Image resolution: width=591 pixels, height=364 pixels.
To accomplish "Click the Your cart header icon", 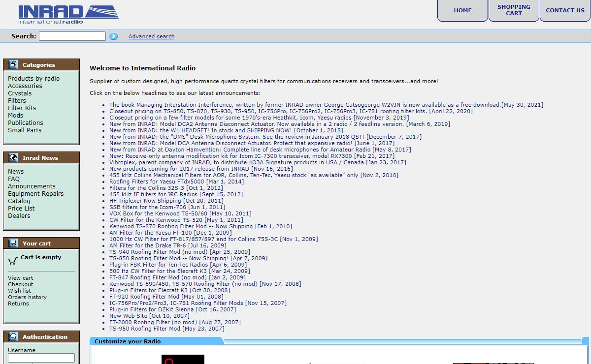I will pyautogui.click(x=13, y=243).
